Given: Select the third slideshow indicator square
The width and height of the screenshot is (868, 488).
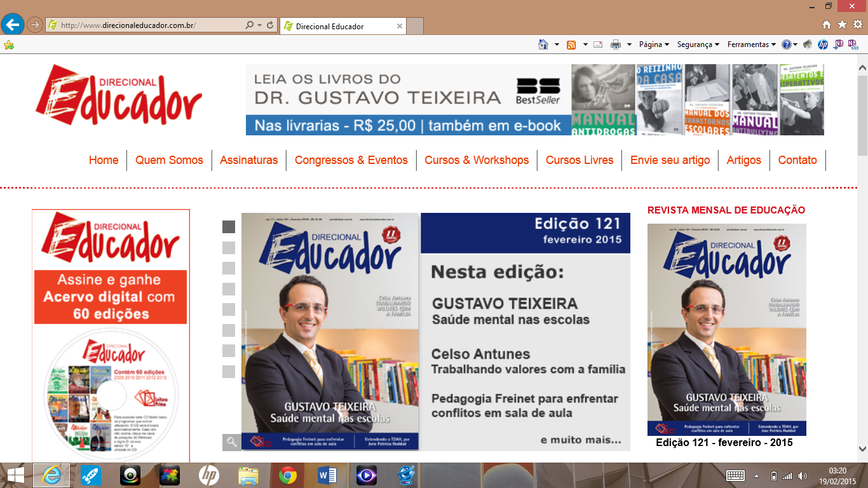Looking at the screenshot, I should 229,268.
